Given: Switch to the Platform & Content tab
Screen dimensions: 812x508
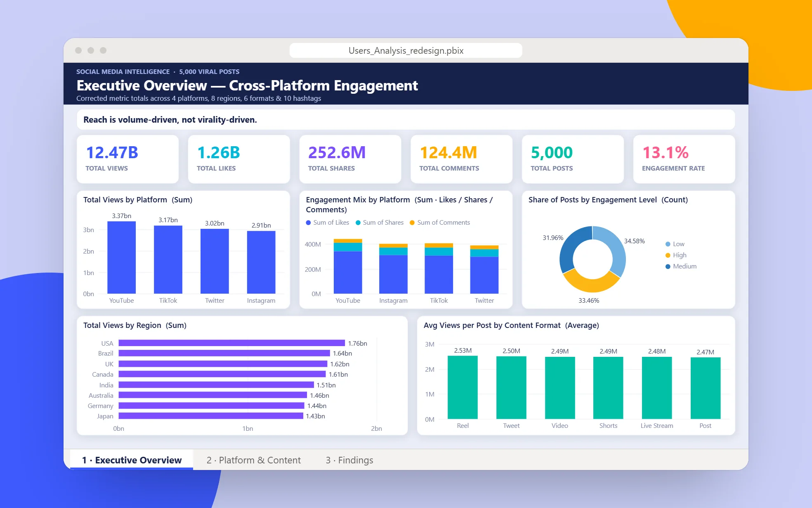Looking at the screenshot, I should pyautogui.click(x=253, y=460).
